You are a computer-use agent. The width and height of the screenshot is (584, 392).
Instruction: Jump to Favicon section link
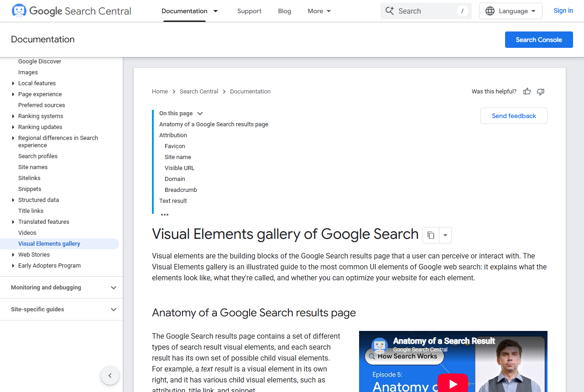[175, 146]
